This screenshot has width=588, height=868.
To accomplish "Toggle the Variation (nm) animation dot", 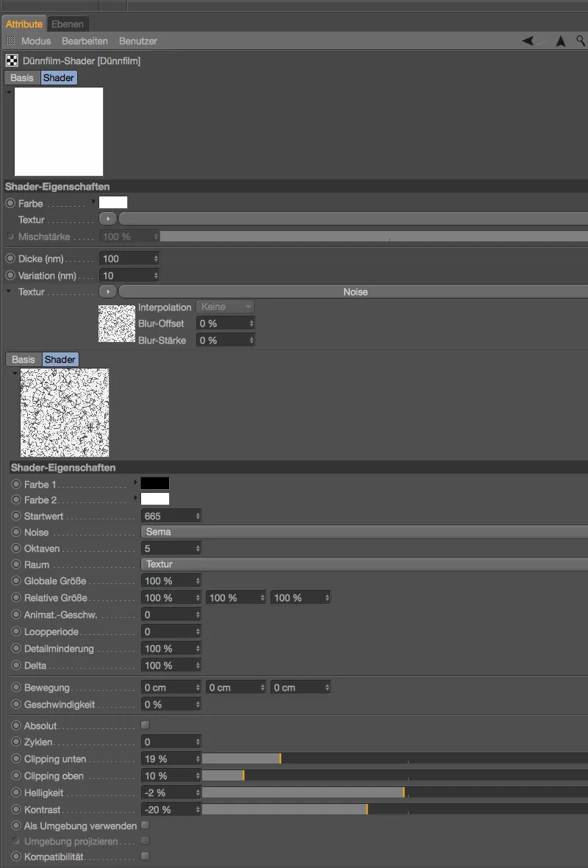I will pyautogui.click(x=10, y=275).
